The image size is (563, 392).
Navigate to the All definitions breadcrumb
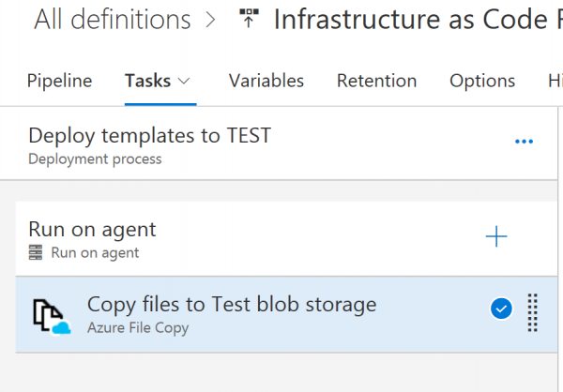pos(112,20)
